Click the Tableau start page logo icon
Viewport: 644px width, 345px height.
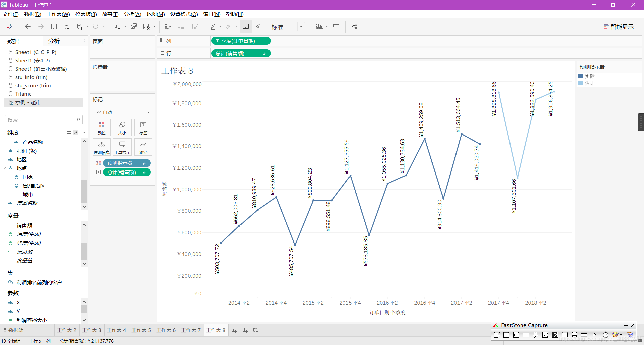click(9, 26)
